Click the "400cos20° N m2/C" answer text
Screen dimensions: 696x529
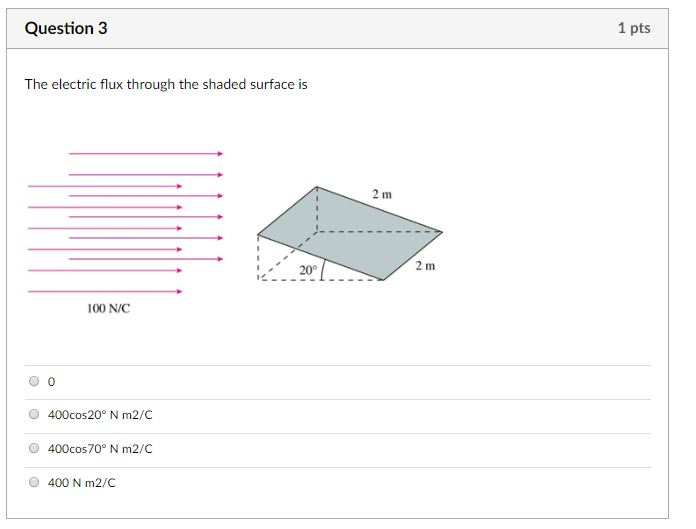pyautogui.click(x=100, y=415)
